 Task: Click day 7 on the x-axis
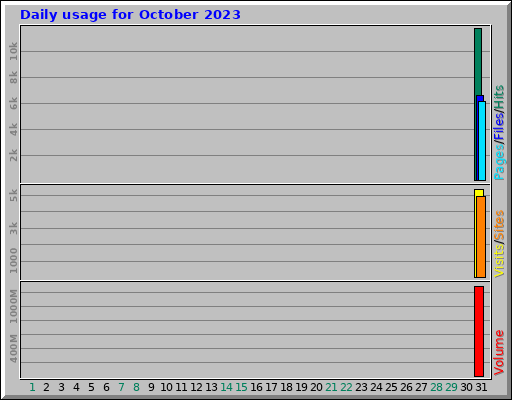[x=121, y=387]
